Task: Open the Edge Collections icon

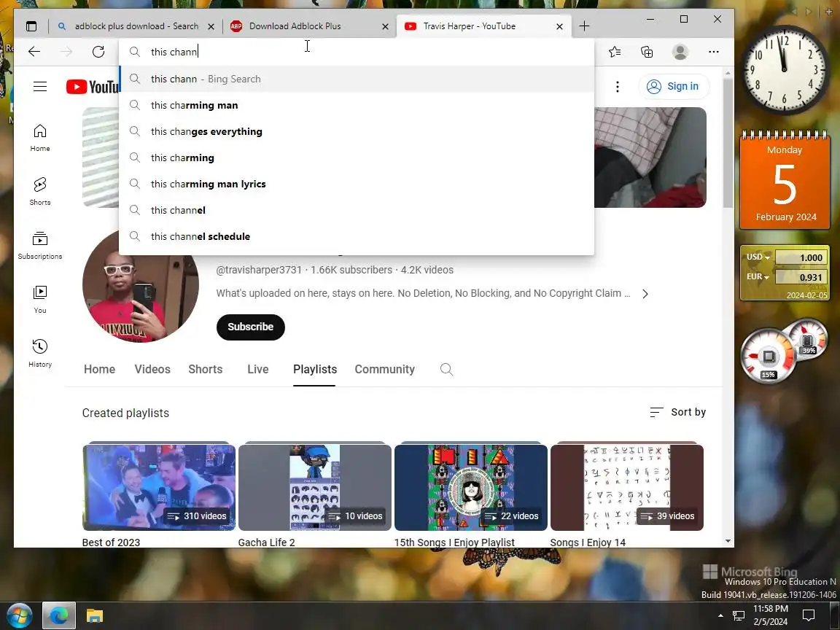Action: tap(647, 52)
